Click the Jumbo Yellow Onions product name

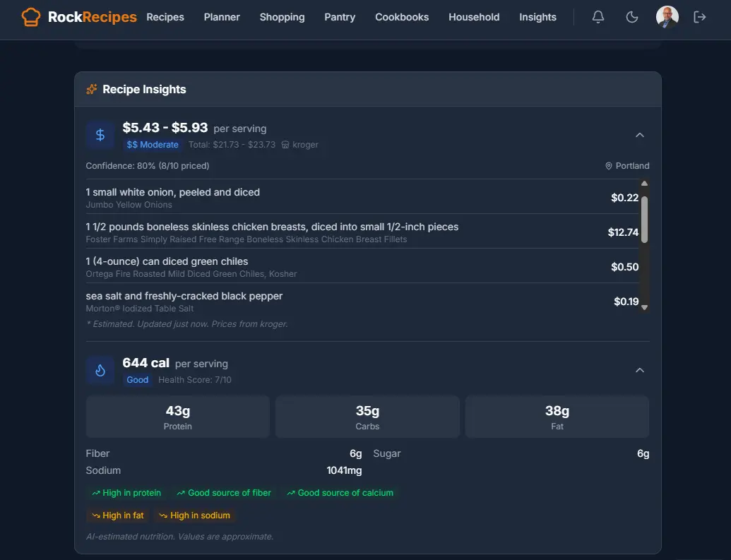pos(129,205)
